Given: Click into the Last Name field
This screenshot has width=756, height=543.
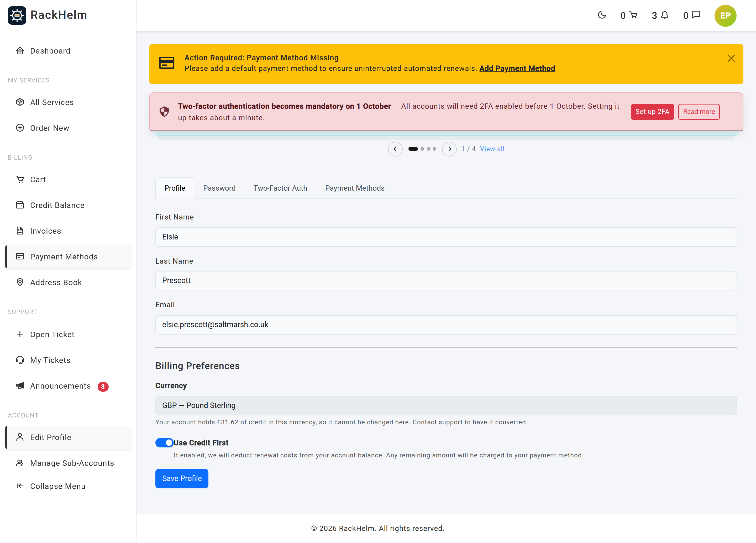Looking at the screenshot, I should 446,281.
